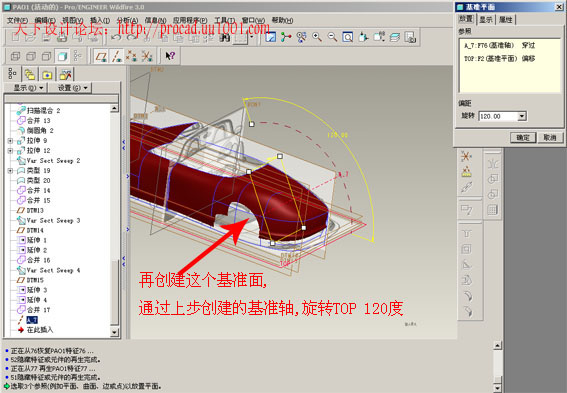The width and height of the screenshot is (567, 393).
Task: Switch to 显示 tab in datum plane dialog
Action: pos(486,20)
